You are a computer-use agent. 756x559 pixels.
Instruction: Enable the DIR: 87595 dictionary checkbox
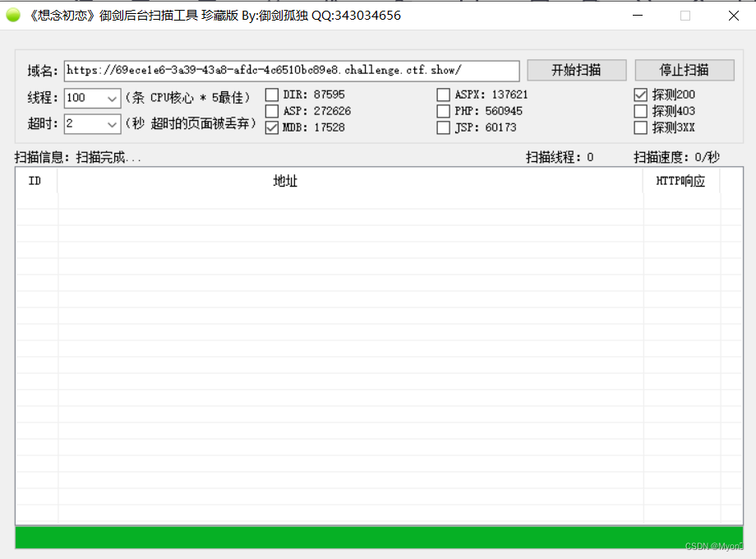click(272, 94)
